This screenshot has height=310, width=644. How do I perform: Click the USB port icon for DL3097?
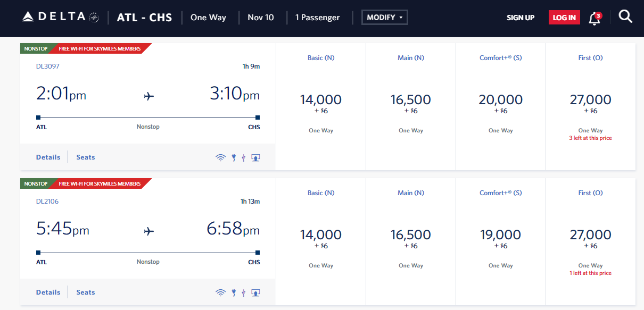pyautogui.click(x=244, y=157)
